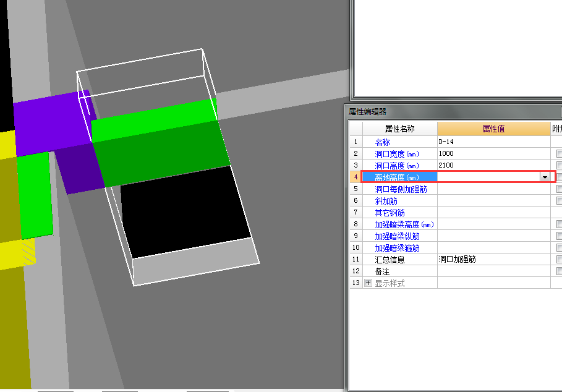Viewport: 562px width, 392px height.
Task: Tick the attach checkbox for 斜加筋
Action: pyautogui.click(x=559, y=201)
